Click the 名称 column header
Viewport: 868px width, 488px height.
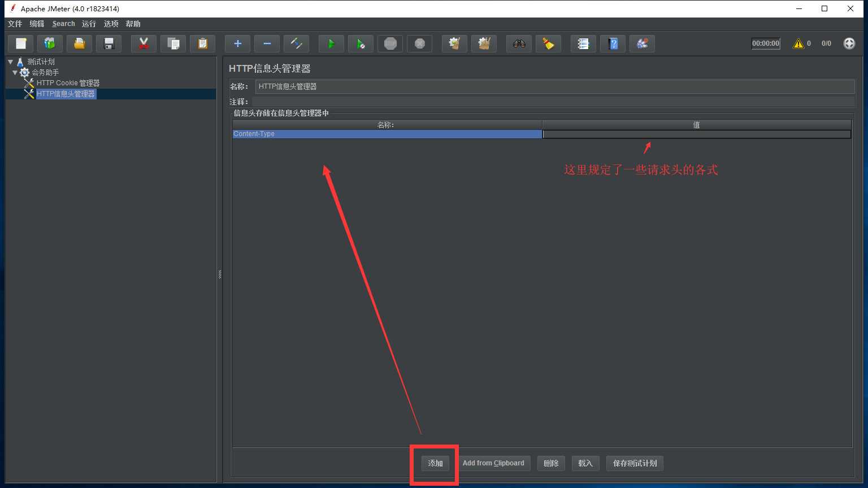[x=387, y=125]
